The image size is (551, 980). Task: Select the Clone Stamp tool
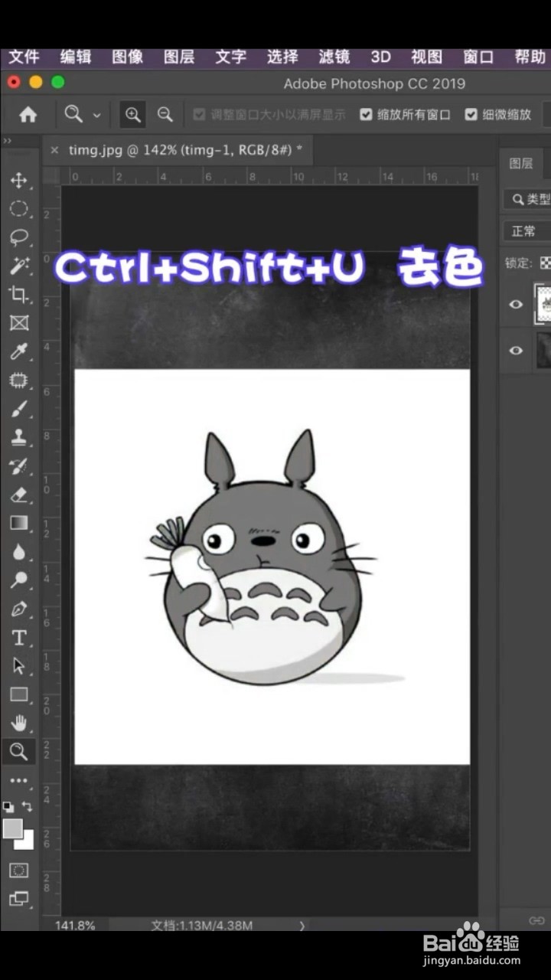click(18, 438)
